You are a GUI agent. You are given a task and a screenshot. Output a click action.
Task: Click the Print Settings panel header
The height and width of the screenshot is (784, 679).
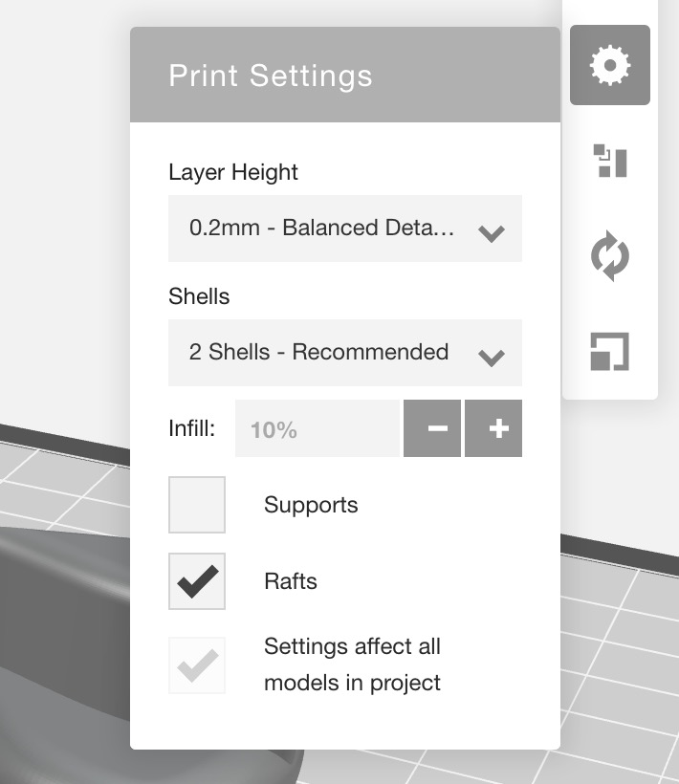tap(344, 76)
